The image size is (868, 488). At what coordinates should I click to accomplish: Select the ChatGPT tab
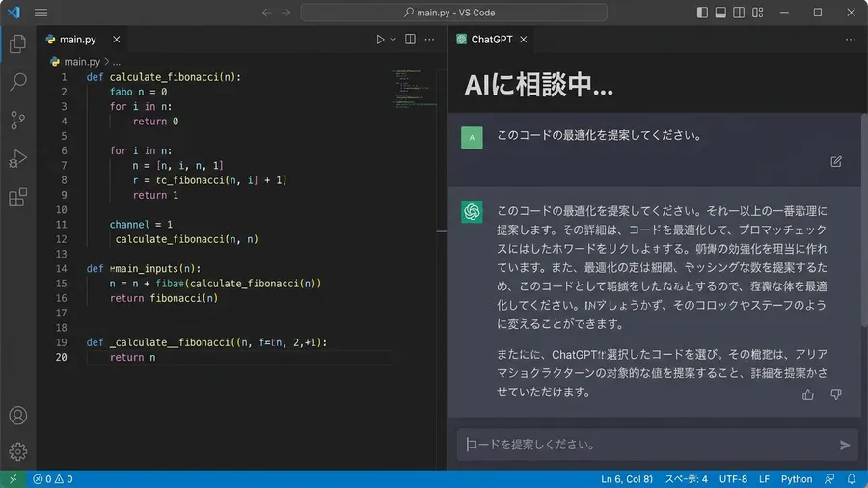click(492, 40)
